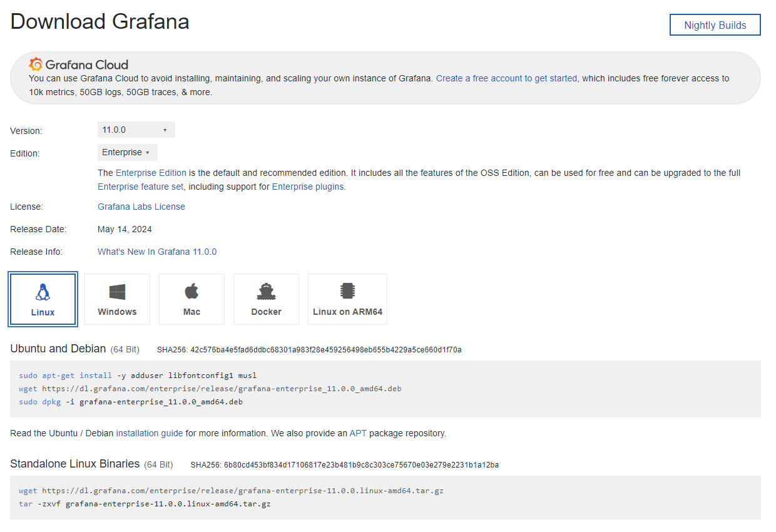
Task: Click the 'Version:' label
Action: pyautogui.click(x=26, y=131)
